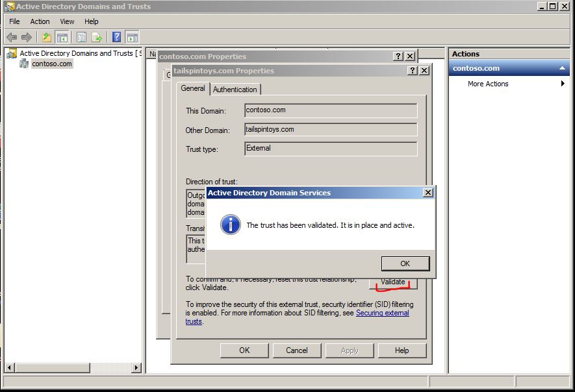Confirm the trust validated message with OK
This screenshot has height=392, width=575.
(405, 263)
